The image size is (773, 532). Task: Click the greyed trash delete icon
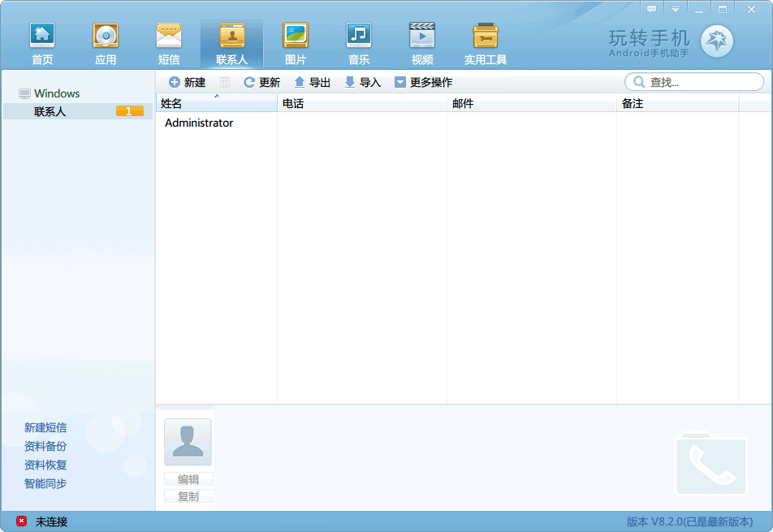pos(225,82)
